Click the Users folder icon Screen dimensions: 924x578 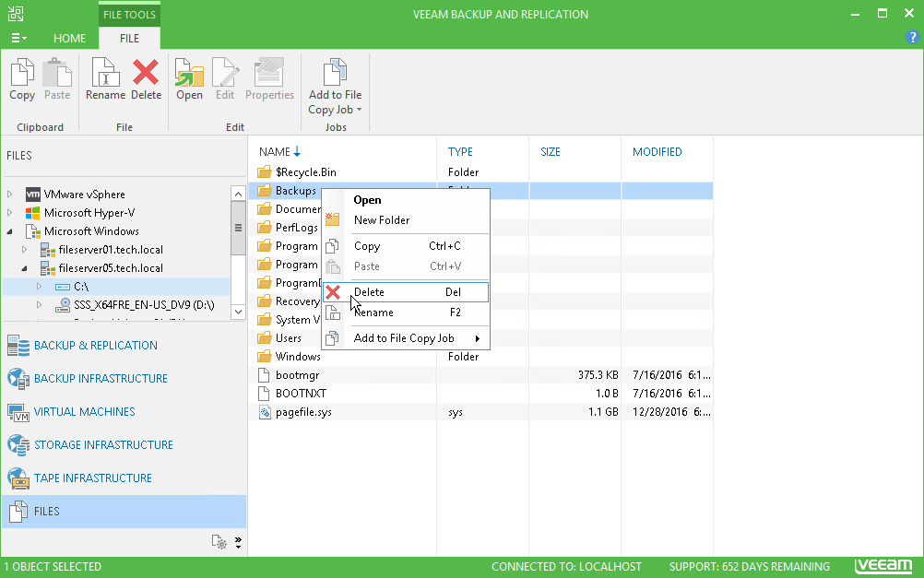[x=265, y=338]
